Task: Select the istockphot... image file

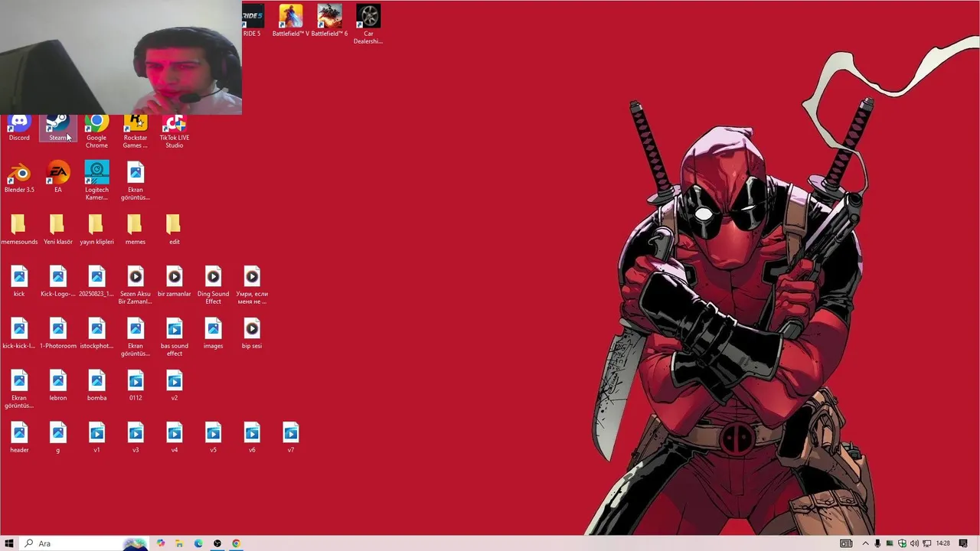Action: tap(96, 334)
